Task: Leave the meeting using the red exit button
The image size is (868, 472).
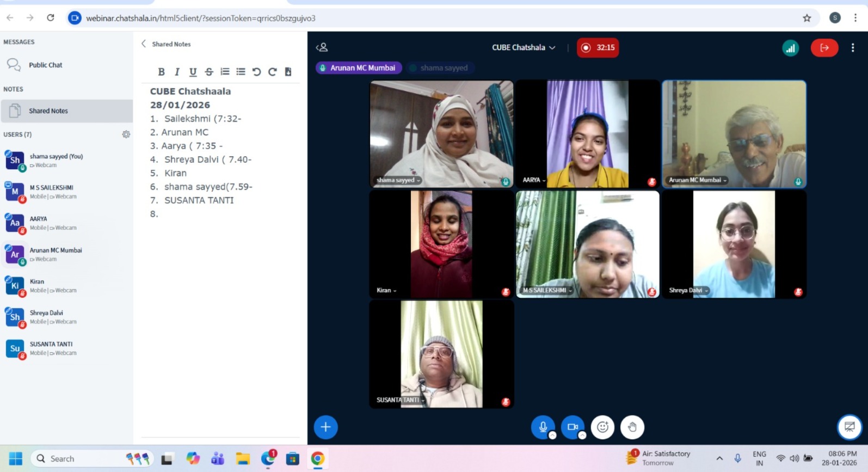Action: click(824, 48)
